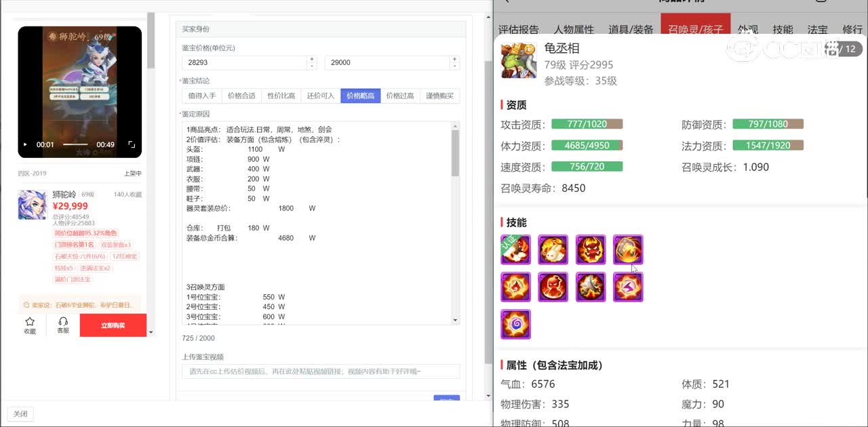Click the 气血: 6576 attribute value

(543, 384)
